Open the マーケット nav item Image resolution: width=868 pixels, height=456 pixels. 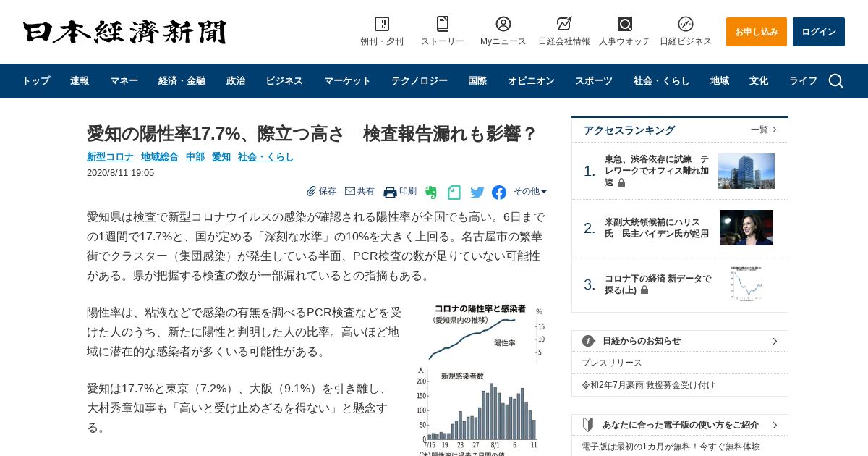tap(347, 81)
